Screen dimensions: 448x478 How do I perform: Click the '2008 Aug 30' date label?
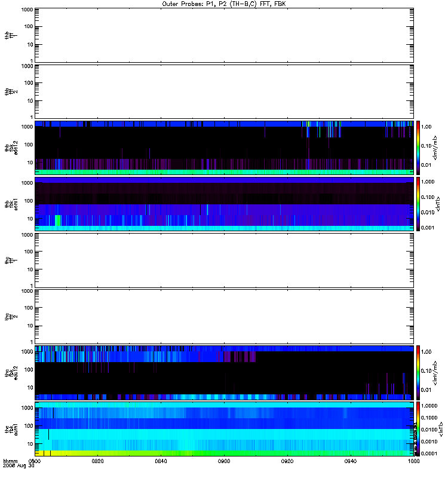[19, 465]
